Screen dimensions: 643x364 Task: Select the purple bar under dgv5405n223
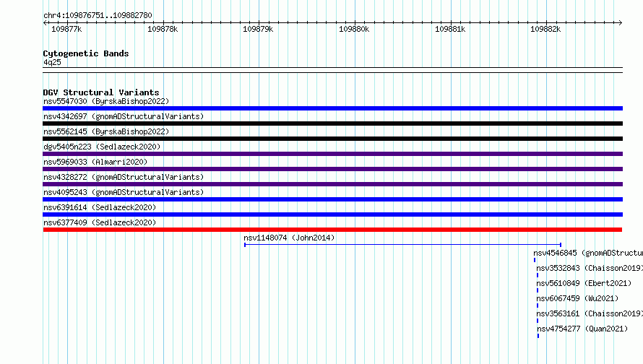point(332,154)
